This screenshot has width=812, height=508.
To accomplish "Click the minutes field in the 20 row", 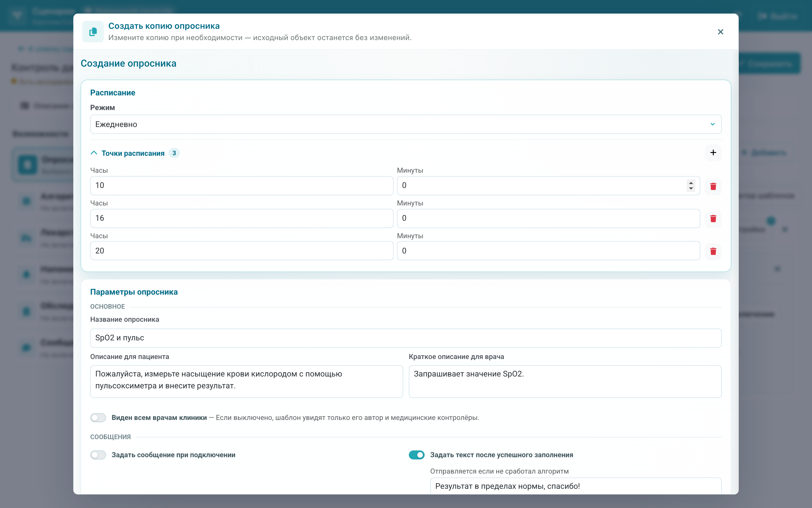I will pos(548,251).
